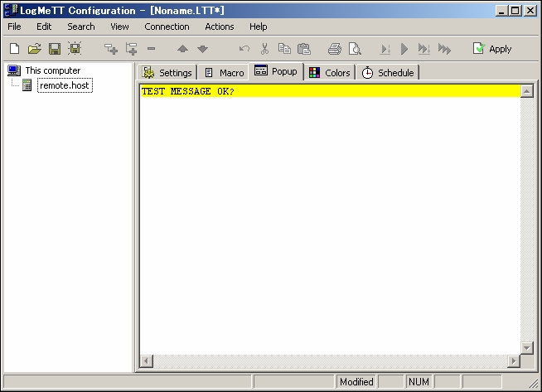
Task: Click the Print icon in toolbar
Action: [x=334, y=49]
